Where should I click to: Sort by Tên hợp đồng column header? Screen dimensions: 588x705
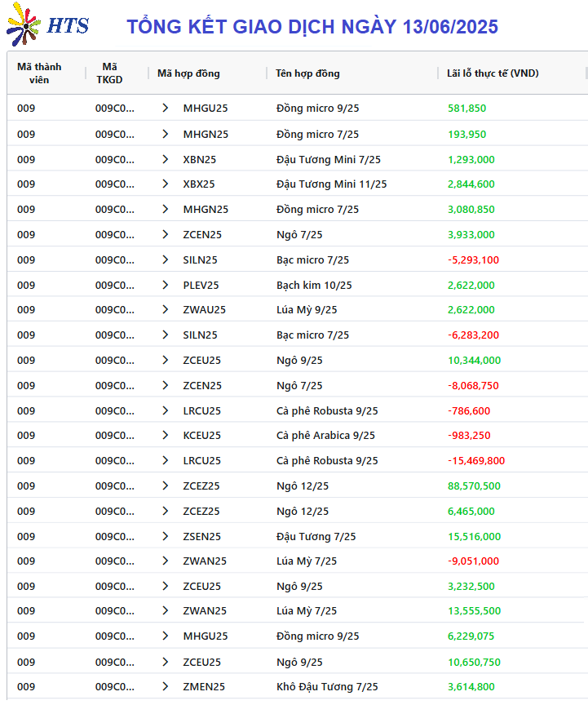tap(307, 73)
